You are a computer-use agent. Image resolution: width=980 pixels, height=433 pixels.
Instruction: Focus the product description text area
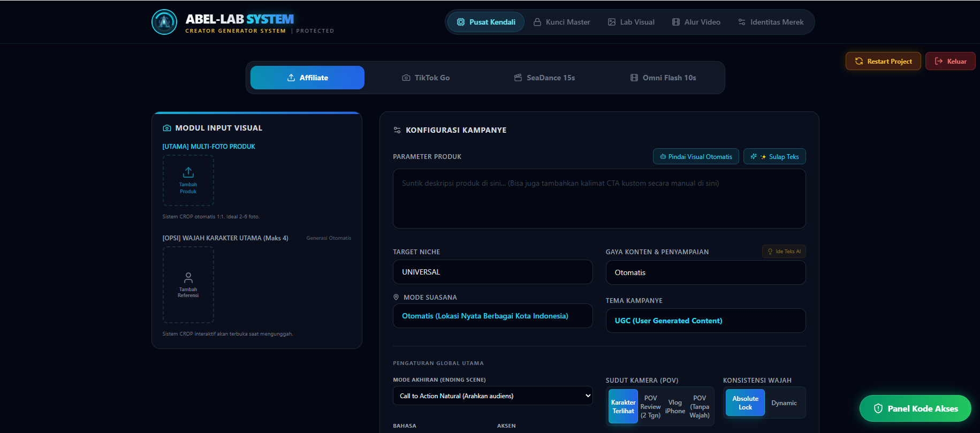click(599, 199)
